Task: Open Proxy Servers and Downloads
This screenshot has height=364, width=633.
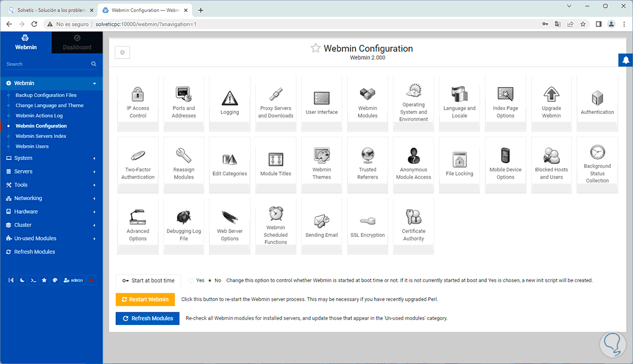Action: (276, 103)
